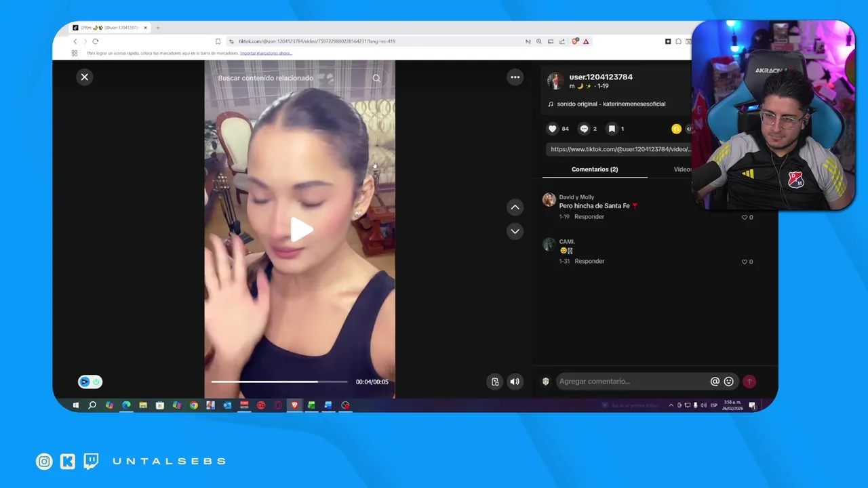Go to previous video with up arrow
The image size is (868, 488).
click(x=515, y=207)
